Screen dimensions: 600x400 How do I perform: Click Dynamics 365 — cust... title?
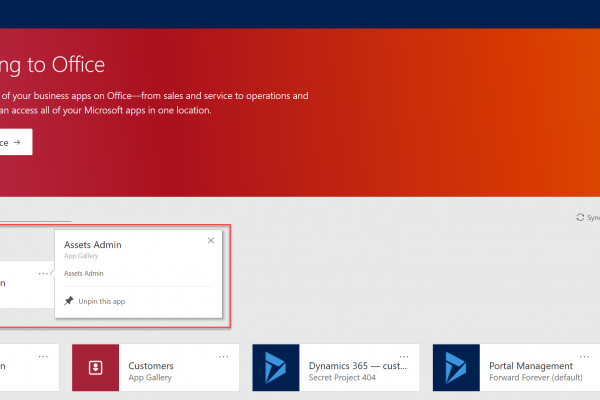pos(358,366)
